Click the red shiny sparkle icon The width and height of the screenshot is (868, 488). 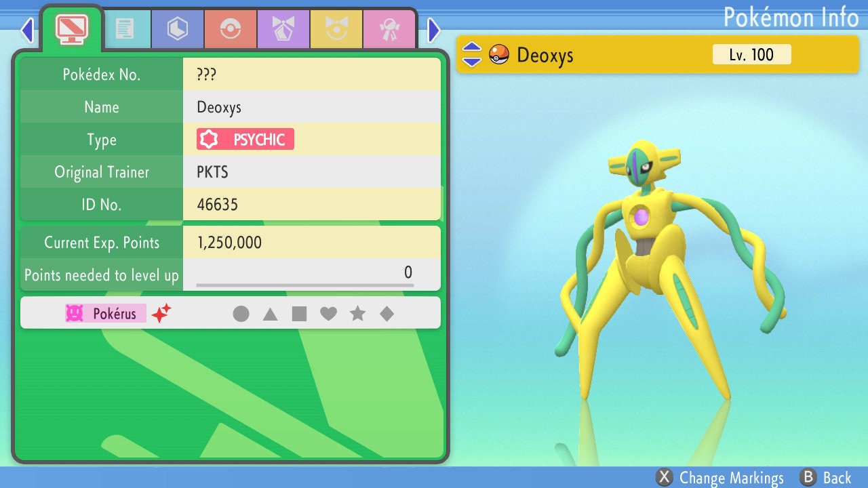[161, 313]
